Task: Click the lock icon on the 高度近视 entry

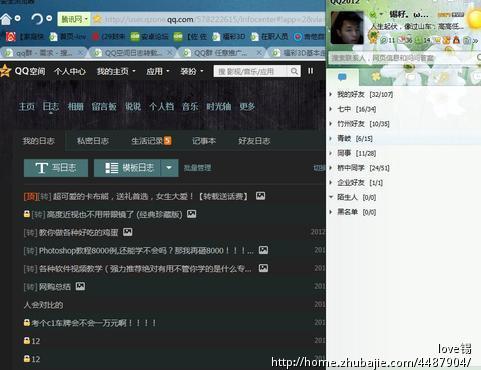Action: click(x=27, y=214)
